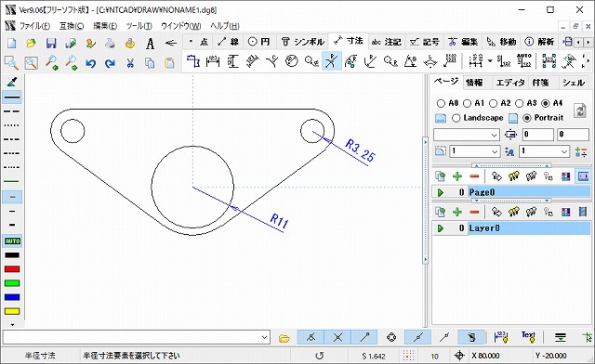
Task: Click the AUTO dimension icon
Action: coord(524,61)
